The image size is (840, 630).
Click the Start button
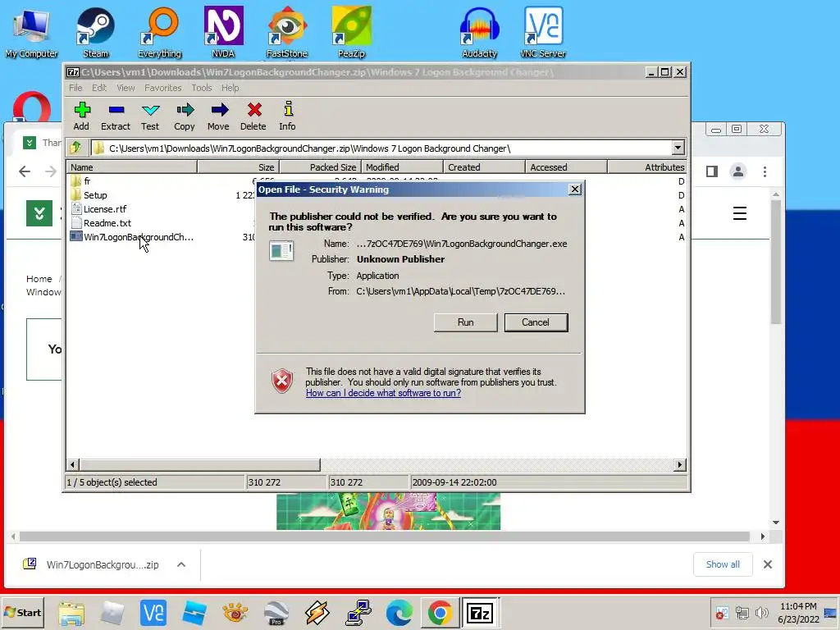coord(23,612)
